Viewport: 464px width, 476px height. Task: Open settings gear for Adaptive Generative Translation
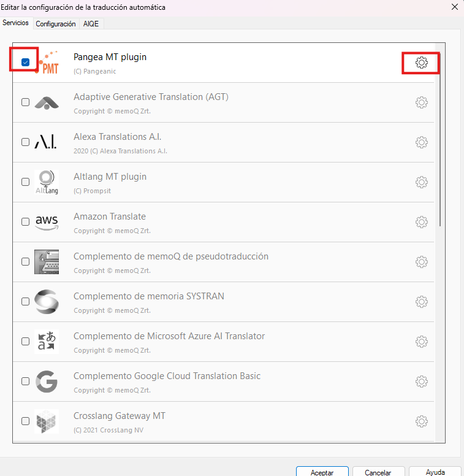(421, 102)
